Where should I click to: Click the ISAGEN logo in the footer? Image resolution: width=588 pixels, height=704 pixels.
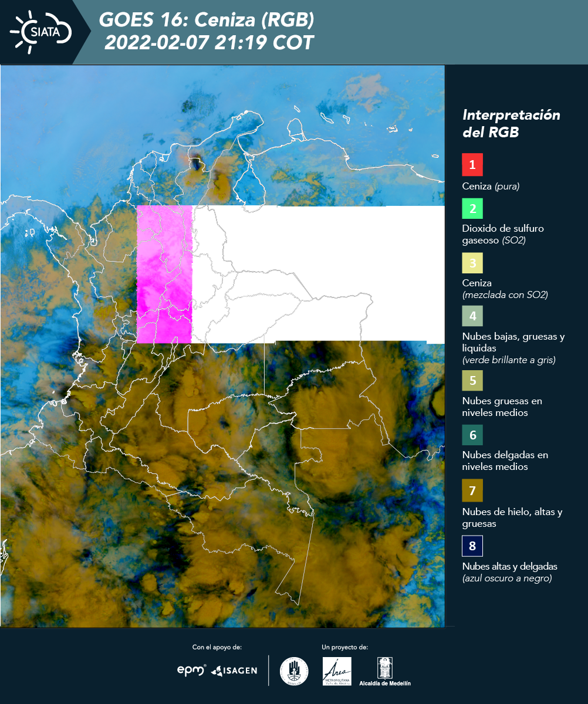click(234, 670)
